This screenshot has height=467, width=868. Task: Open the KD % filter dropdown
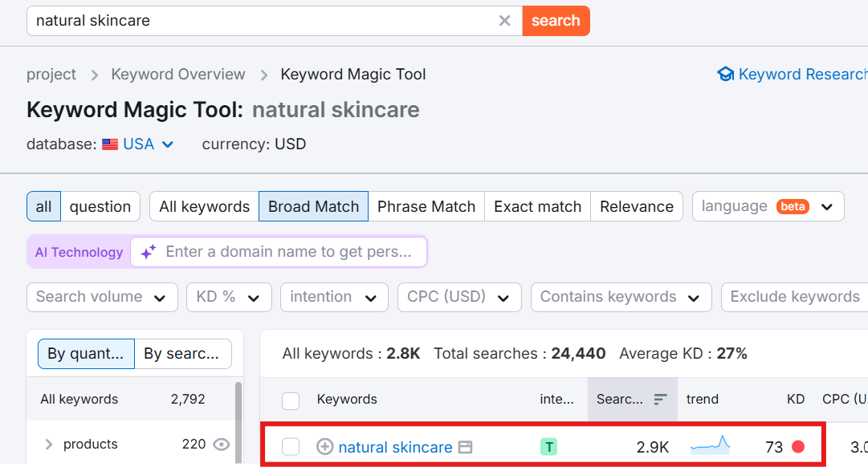[x=229, y=297]
